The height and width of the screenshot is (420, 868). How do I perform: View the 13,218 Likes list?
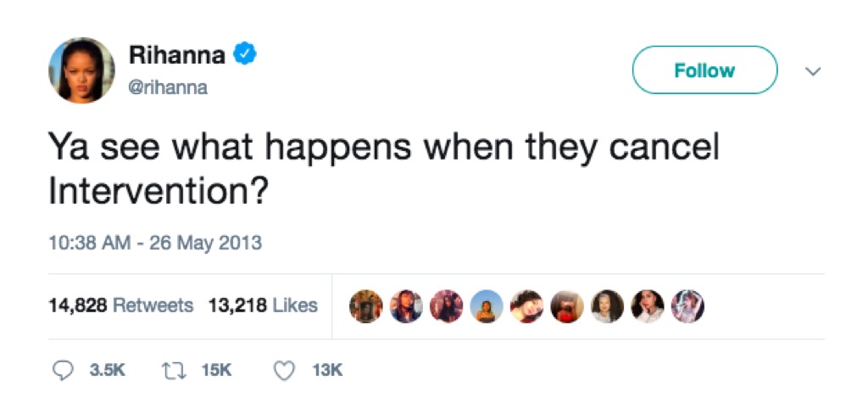pos(263,305)
